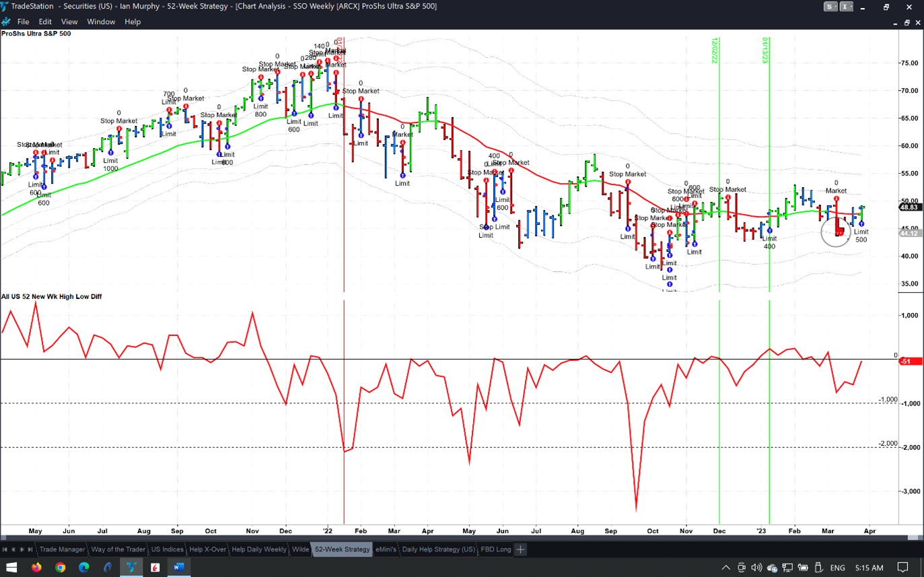
Task: Click the ENG language indicator in the taskbar
Action: pyautogui.click(x=837, y=568)
